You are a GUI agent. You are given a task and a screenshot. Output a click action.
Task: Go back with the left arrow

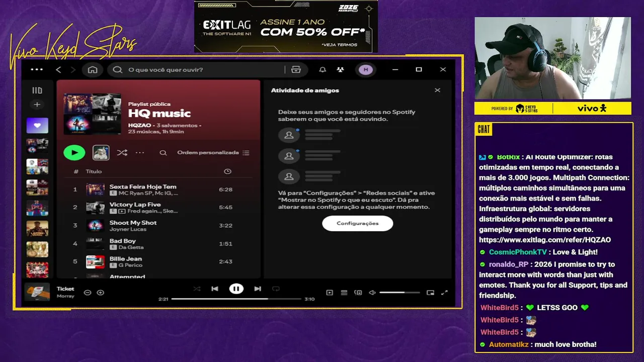pos(58,69)
